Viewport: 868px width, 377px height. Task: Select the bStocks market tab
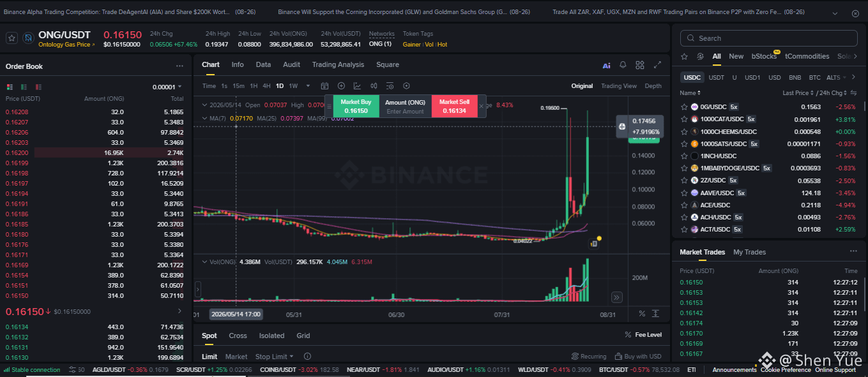click(x=764, y=56)
